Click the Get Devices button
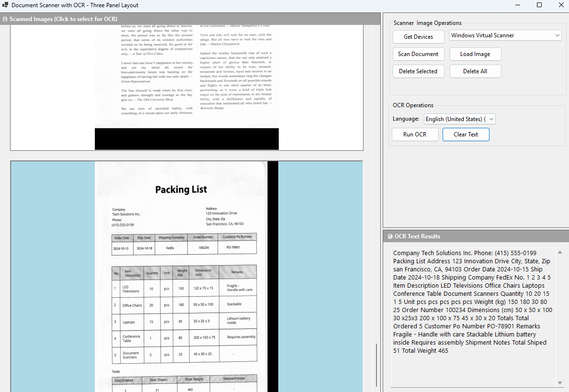This screenshot has height=392, width=569. tap(418, 36)
